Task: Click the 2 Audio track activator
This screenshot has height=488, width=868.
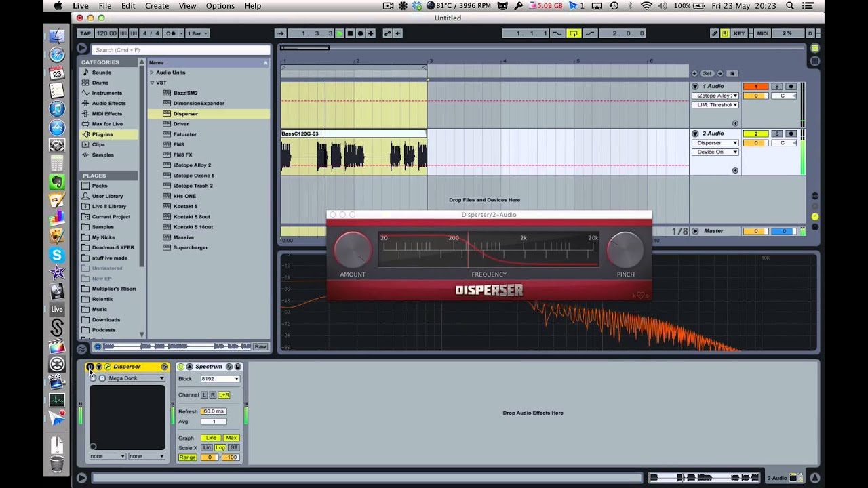Action: [755, 134]
